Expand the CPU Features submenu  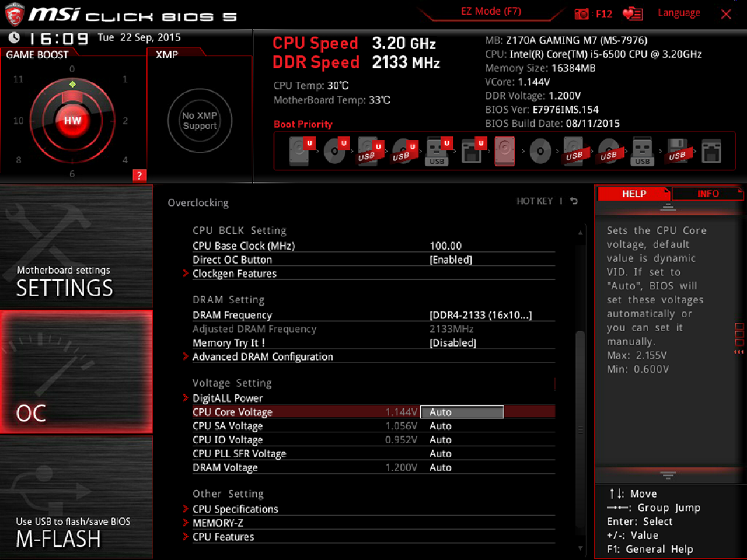[x=223, y=537]
